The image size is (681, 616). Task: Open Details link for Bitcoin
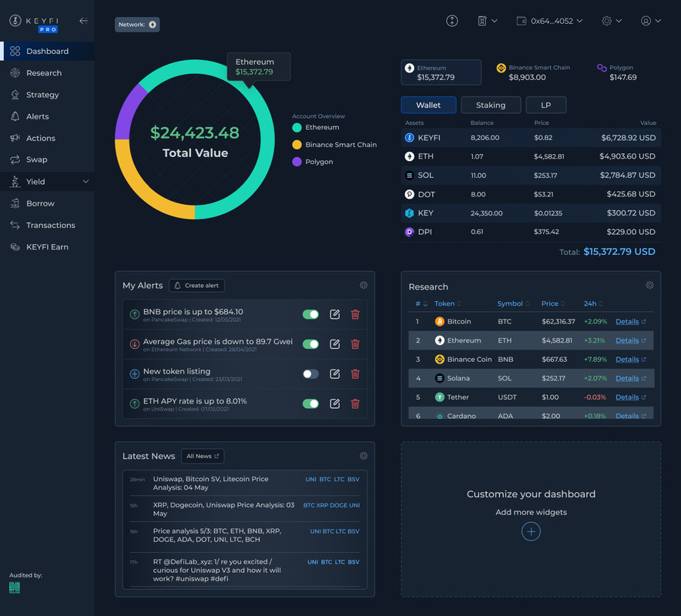pyautogui.click(x=631, y=322)
